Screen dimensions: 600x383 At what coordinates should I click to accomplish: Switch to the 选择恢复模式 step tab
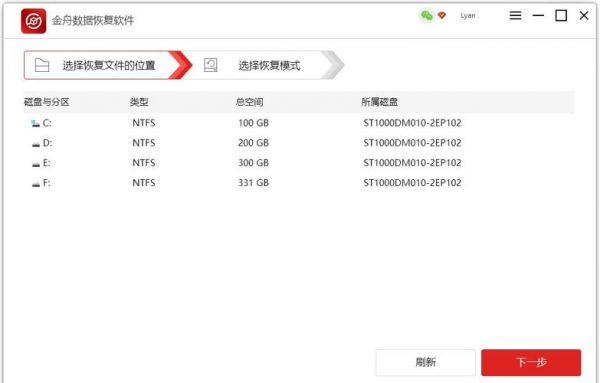[x=264, y=65]
